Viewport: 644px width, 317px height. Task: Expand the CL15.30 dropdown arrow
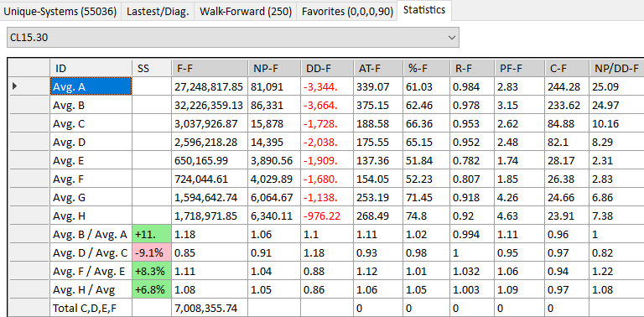tap(452, 38)
